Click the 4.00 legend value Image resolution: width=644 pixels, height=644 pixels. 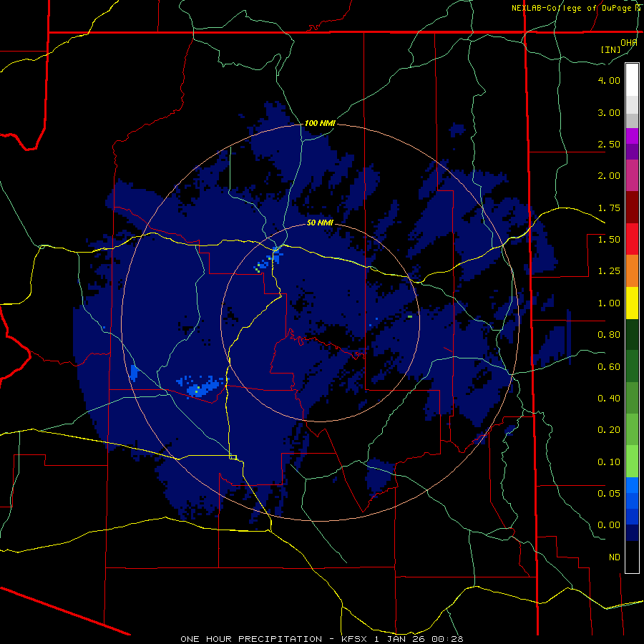[x=609, y=80]
